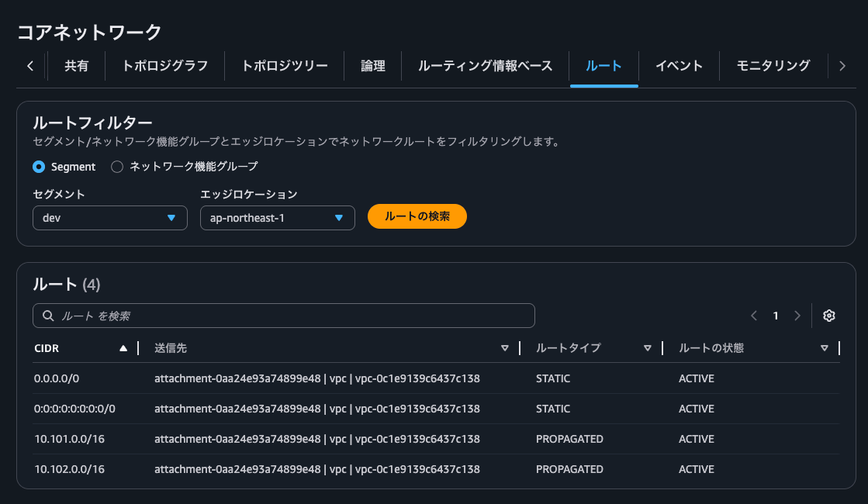The width and height of the screenshot is (868, 504).
Task: Open the ルーティング情報ベース tab
Action: [485, 66]
